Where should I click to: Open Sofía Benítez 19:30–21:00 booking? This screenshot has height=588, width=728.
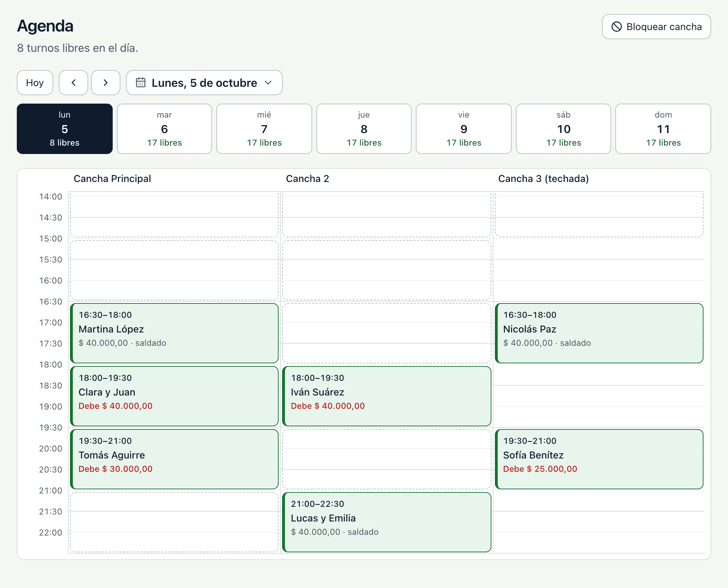click(x=599, y=459)
